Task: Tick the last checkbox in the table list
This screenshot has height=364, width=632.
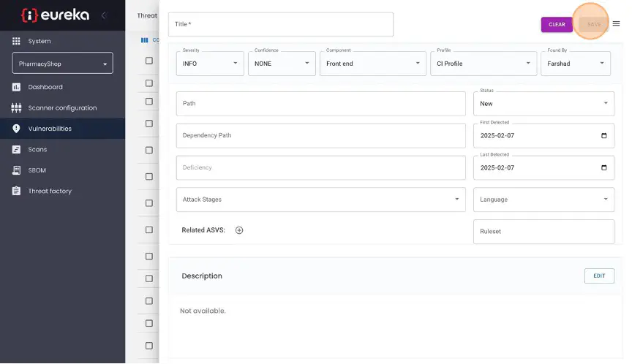Action: pyautogui.click(x=149, y=346)
